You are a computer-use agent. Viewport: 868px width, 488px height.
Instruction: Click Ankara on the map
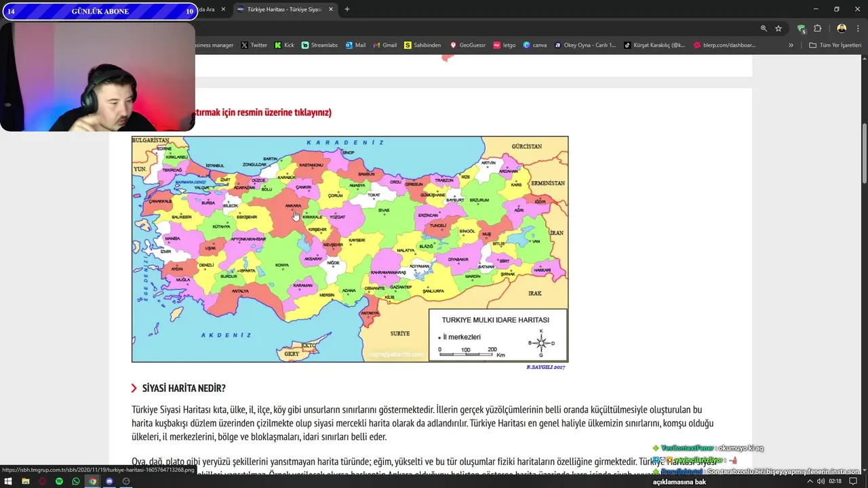click(x=293, y=206)
